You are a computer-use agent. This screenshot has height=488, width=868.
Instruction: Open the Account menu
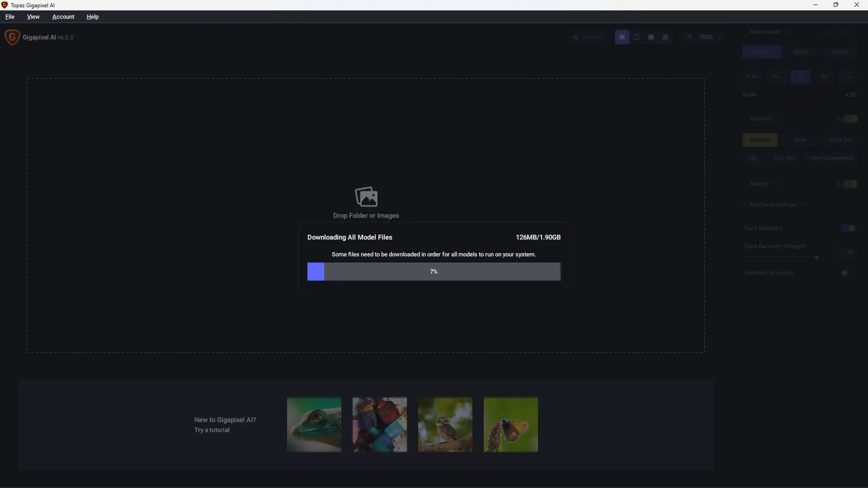click(63, 17)
